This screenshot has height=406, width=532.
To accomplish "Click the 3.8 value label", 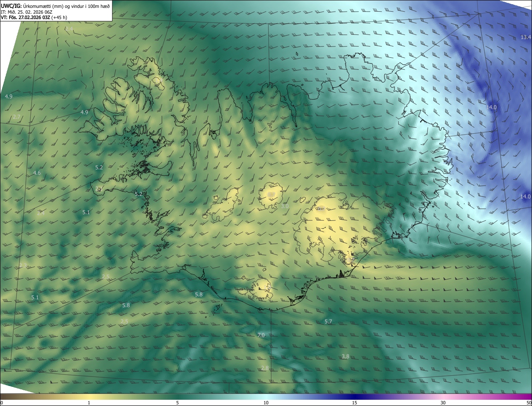I will point(345,357).
